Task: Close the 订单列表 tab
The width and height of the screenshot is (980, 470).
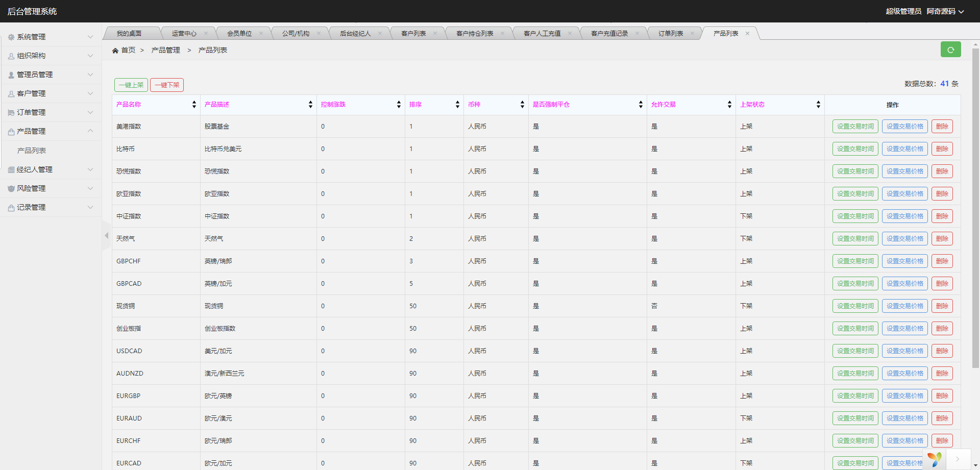Action: click(x=692, y=34)
